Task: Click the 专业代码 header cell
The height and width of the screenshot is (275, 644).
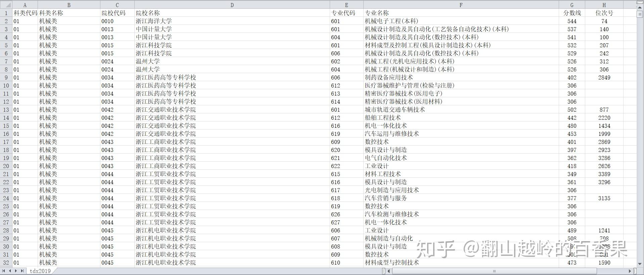Action: pyautogui.click(x=347, y=13)
